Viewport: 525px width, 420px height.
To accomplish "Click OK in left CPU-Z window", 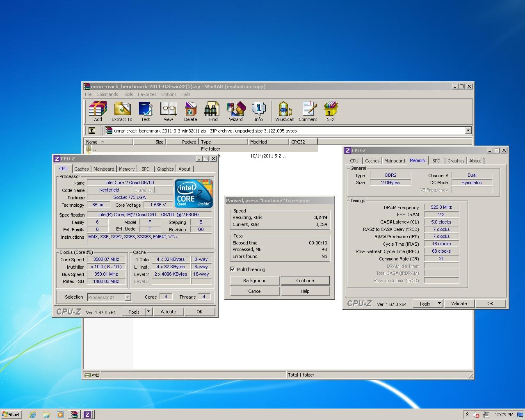I will pyautogui.click(x=199, y=312).
